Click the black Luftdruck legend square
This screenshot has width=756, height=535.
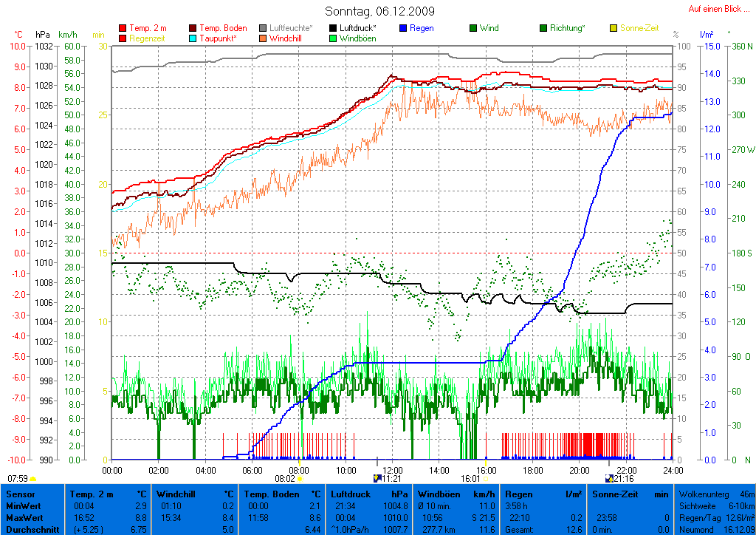pos(333,28)
